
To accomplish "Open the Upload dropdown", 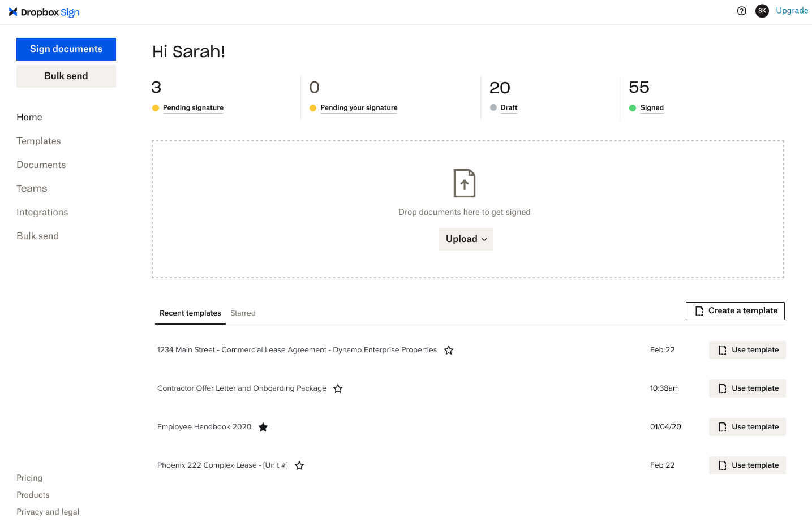I will pos(466,239).
